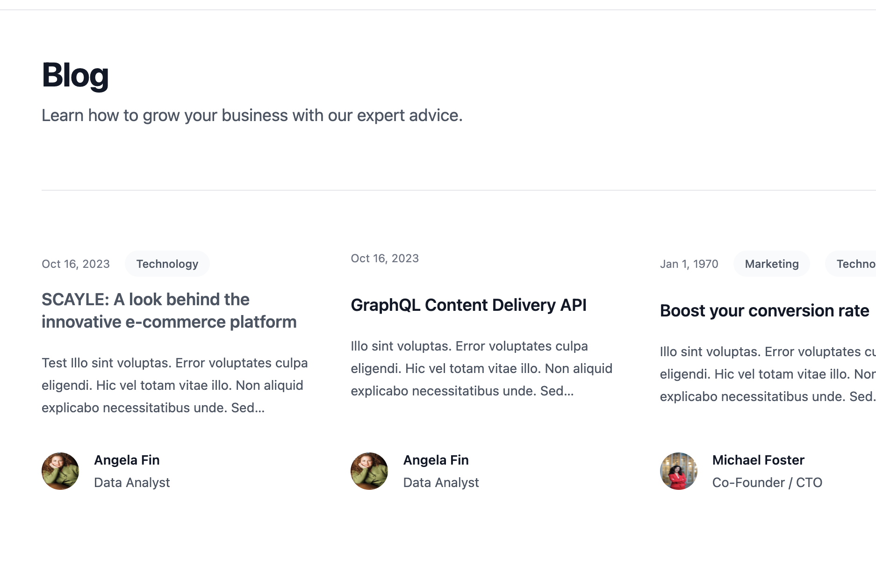Image resolution: width=876 pixels, height=588 pixels.
Task: Open the GraphQL Content Delivery API post
Action: point(468,305)
